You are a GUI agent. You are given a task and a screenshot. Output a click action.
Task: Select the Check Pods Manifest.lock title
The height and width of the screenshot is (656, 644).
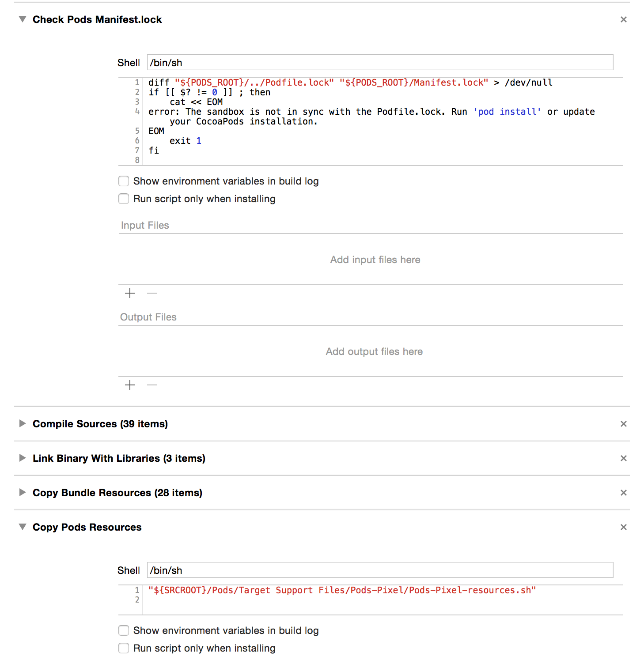coord(97,19)
